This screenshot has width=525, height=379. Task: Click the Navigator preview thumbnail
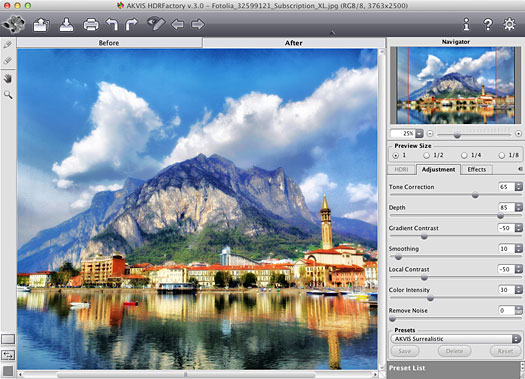455,85
